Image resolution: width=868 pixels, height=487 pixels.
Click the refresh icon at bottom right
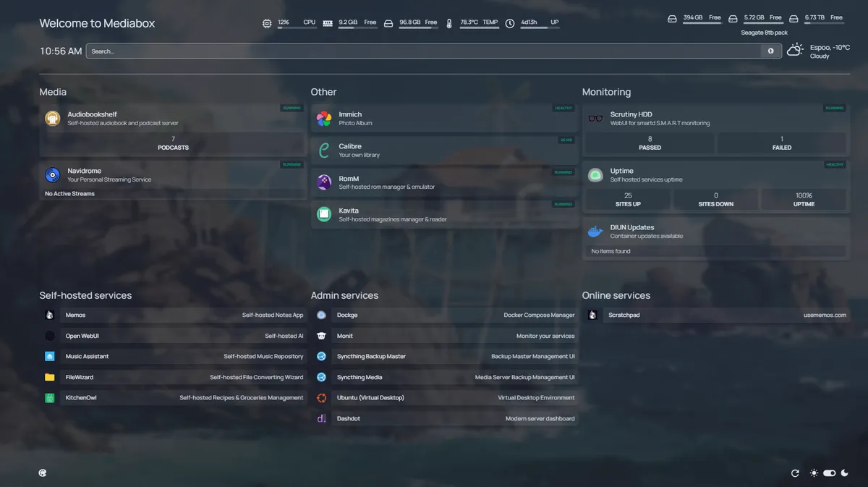795,473
